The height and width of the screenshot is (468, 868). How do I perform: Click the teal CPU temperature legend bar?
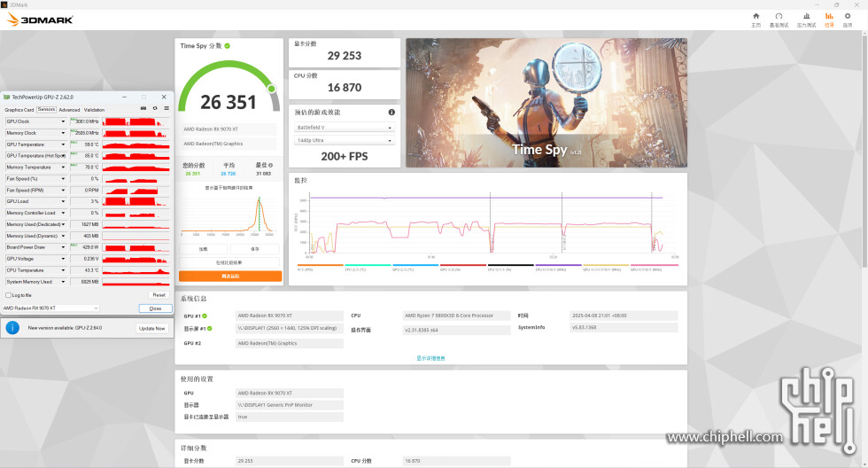coord(368,265)
